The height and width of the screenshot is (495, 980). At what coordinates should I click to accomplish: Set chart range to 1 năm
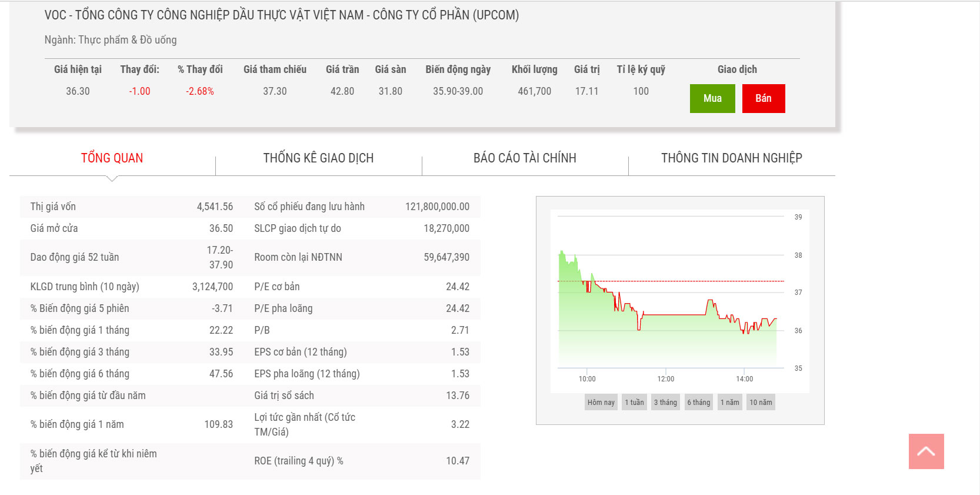729,403
